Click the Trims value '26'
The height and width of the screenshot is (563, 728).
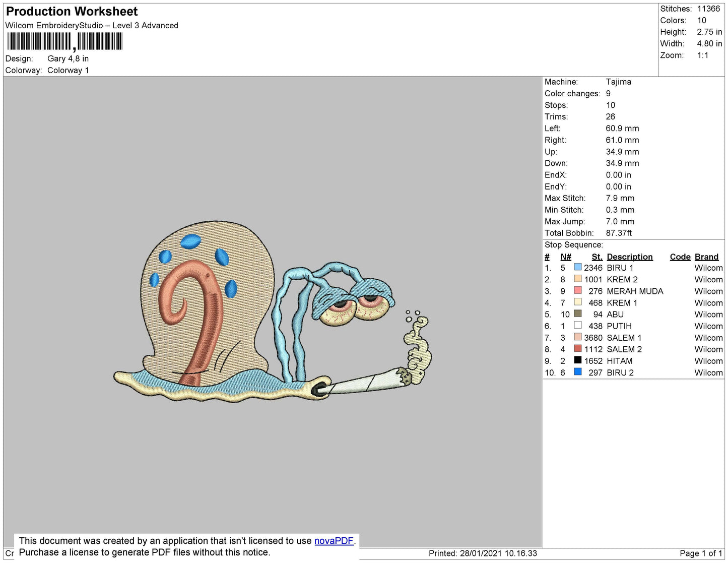click(x=610, y=116)
